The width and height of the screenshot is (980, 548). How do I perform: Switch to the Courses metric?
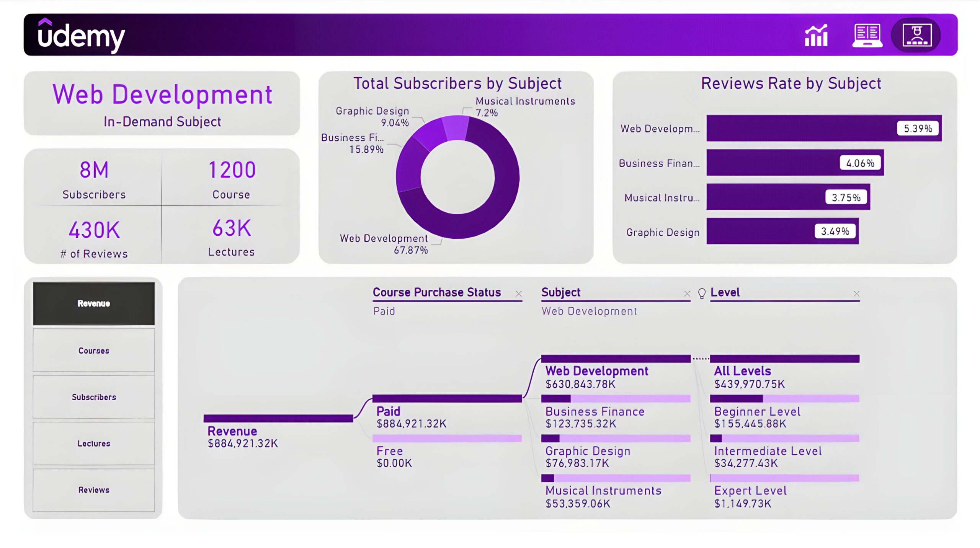tap(94, 351)
